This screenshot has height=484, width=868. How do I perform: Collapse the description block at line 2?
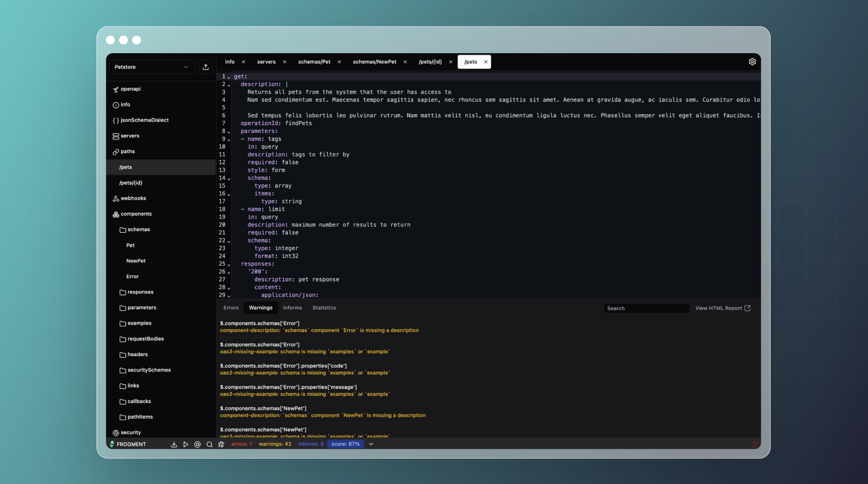(229, 85)
